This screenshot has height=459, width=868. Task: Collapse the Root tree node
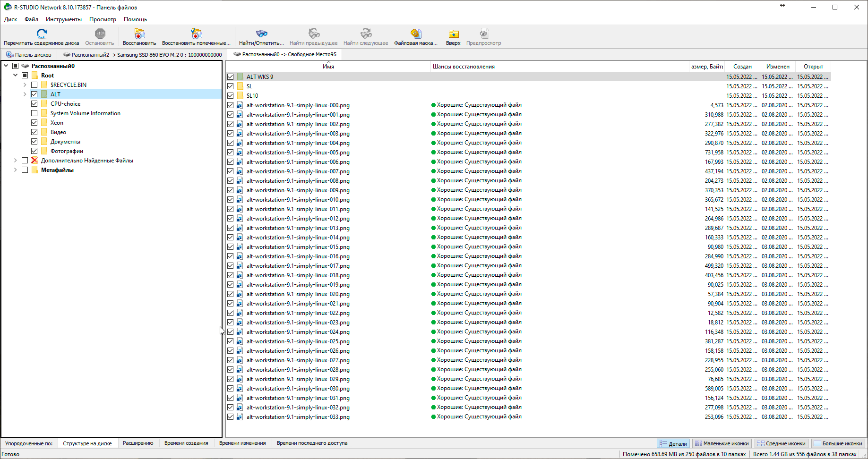16,76
